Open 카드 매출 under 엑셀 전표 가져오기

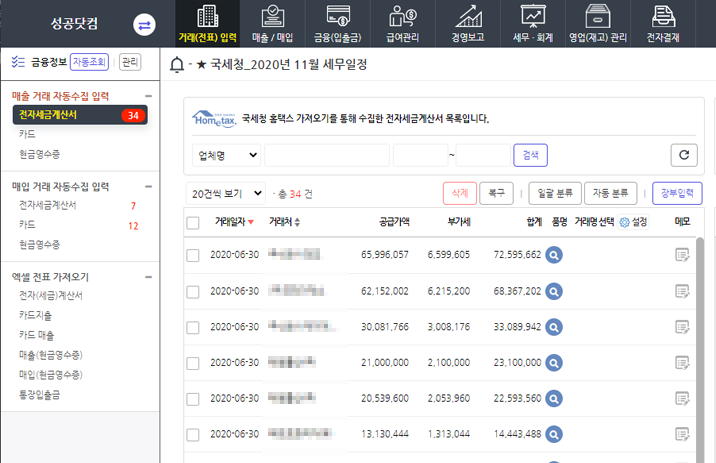(x=37, y=335)
